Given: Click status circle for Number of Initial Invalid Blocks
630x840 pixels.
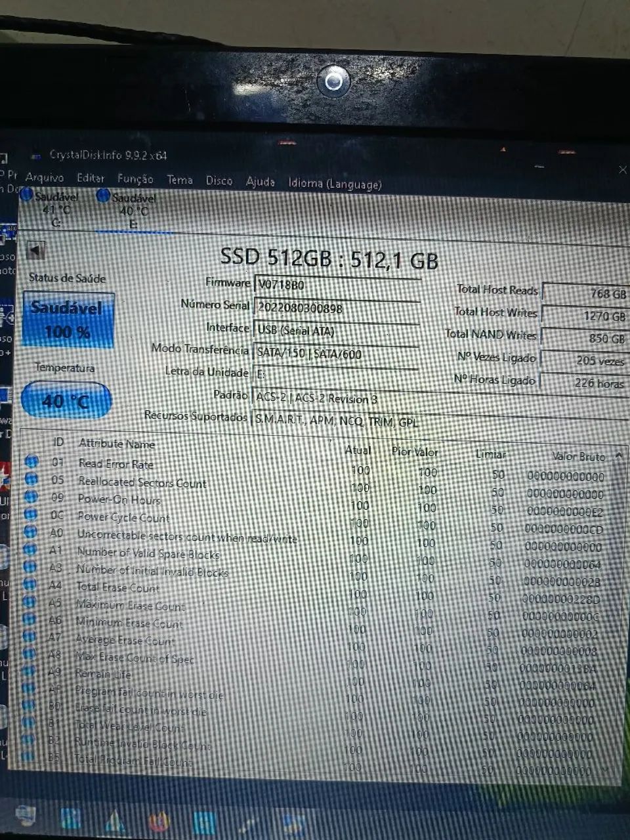Looking at the screenshot, I should 30,566.
